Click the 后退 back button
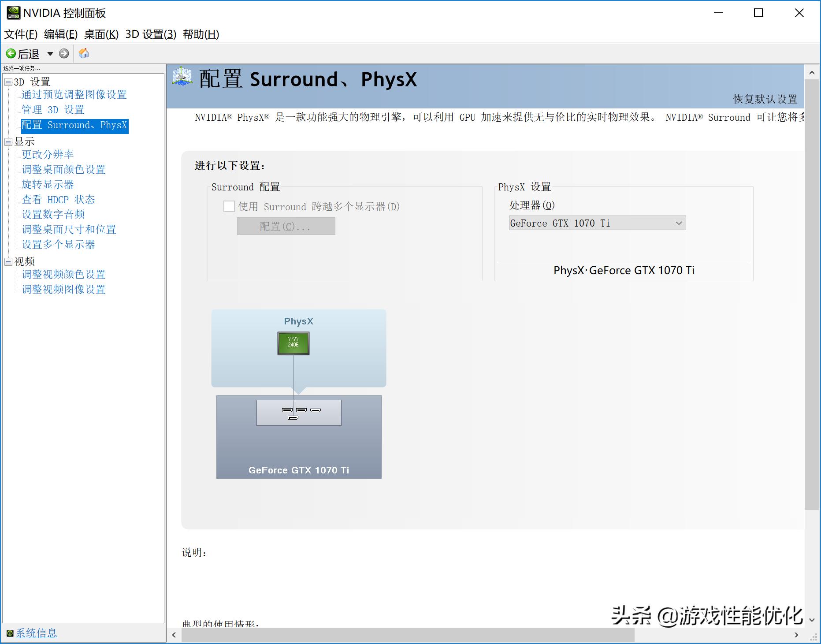 click(x=24, y=53)
